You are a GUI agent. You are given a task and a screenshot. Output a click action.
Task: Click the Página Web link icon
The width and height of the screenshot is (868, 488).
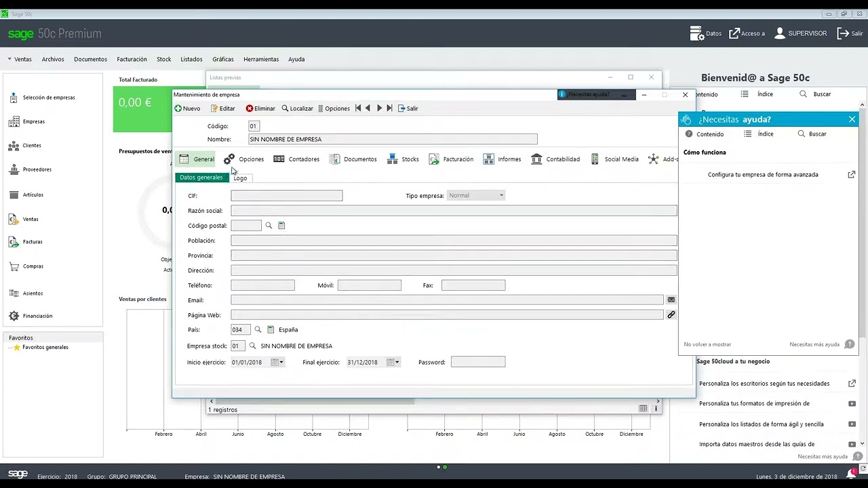[671, 314]
